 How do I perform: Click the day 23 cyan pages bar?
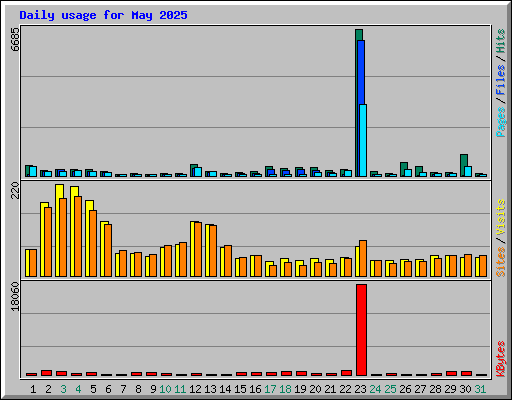click(x=363, y=140)
